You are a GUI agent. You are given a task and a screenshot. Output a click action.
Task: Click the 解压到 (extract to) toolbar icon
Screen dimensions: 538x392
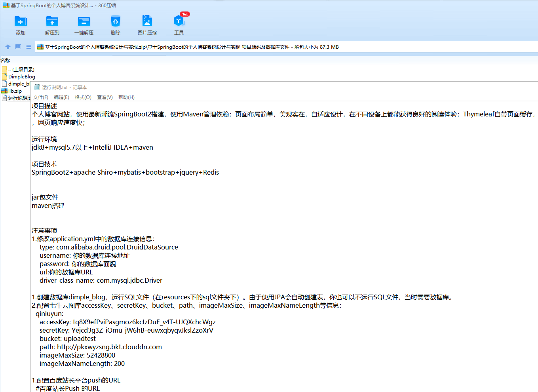tap(52, 21)
